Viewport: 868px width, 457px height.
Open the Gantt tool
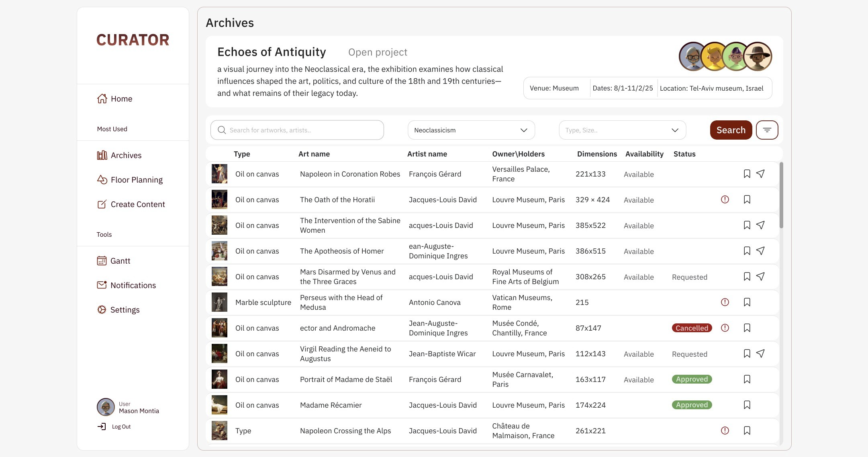pos(114,261)
